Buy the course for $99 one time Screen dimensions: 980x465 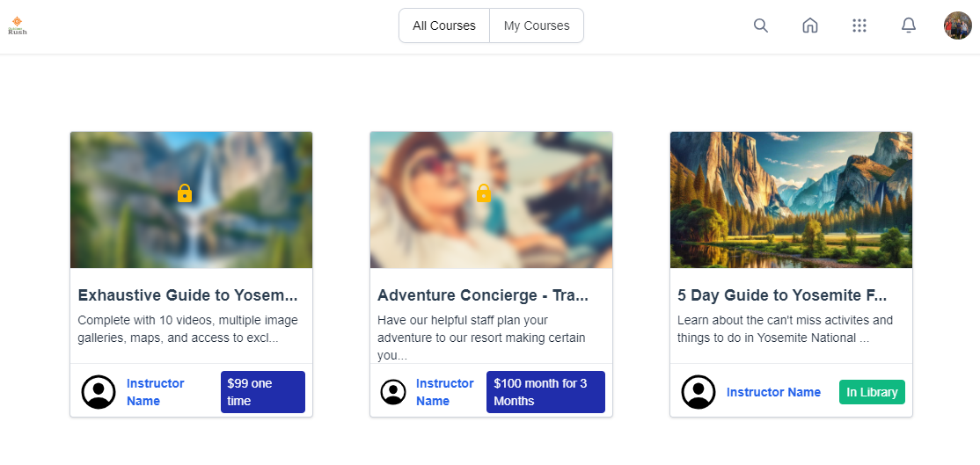click(x=263, y=392)
